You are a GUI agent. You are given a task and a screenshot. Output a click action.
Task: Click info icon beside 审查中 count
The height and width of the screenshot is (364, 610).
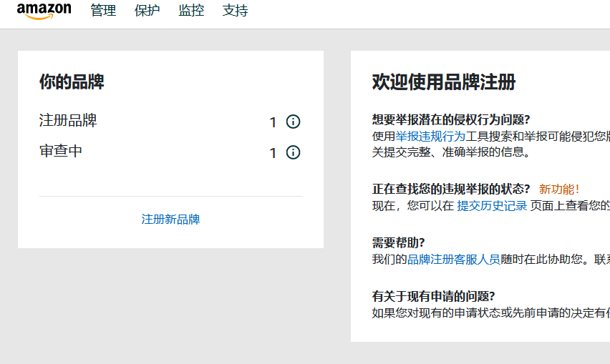point(293,152)
